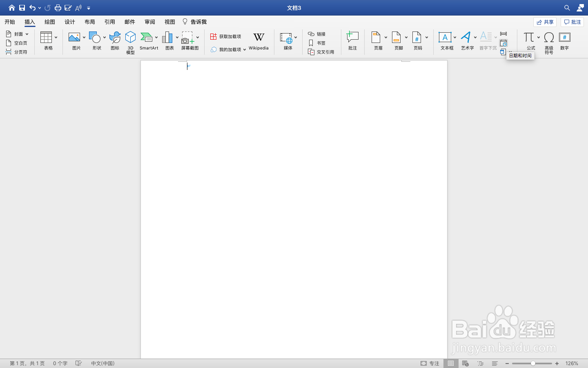588x368 pixels.
Task: Switch to the 布局 tab
Action: 90,22
